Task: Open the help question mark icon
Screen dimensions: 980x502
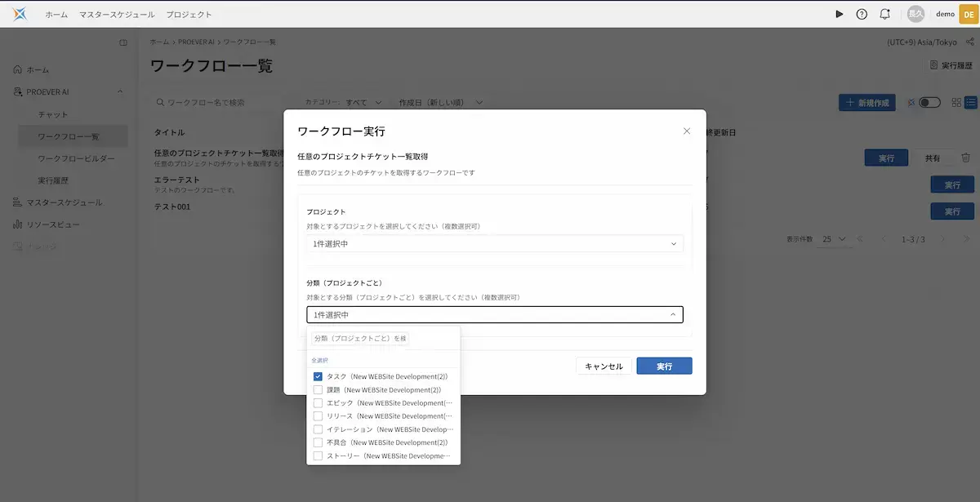Action: [862, 14]
